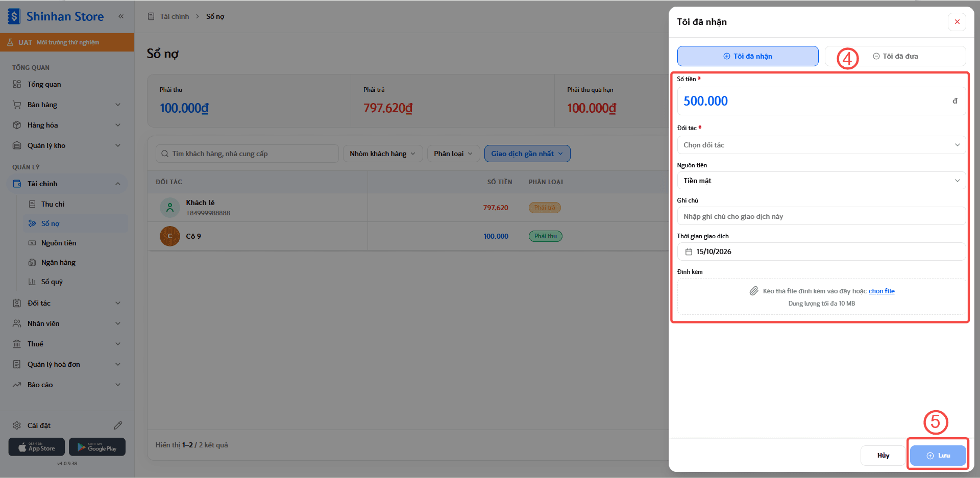Focus the search customer or supplier field

click(x=247, y=154)
